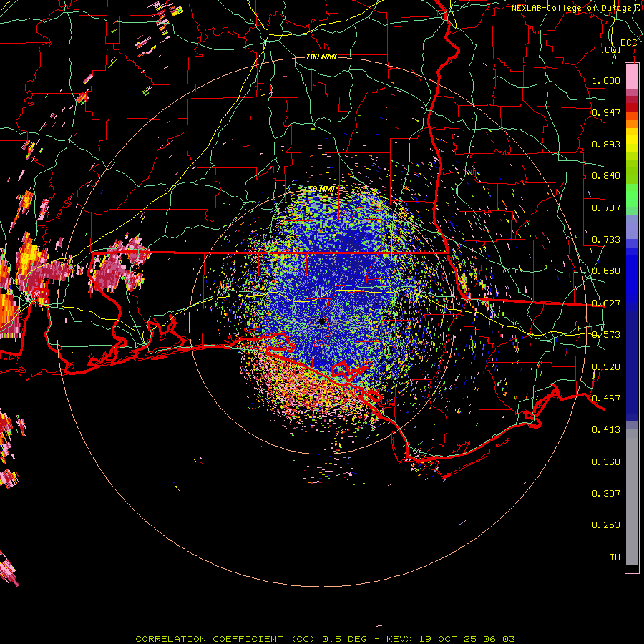The image size is (644, 644).
Task: Click the KEVX station identifier in caption
Action: tap(399, 639)
